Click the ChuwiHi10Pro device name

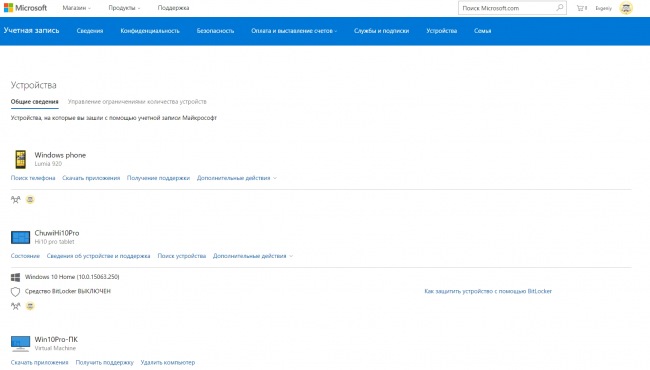click(57, 233)
